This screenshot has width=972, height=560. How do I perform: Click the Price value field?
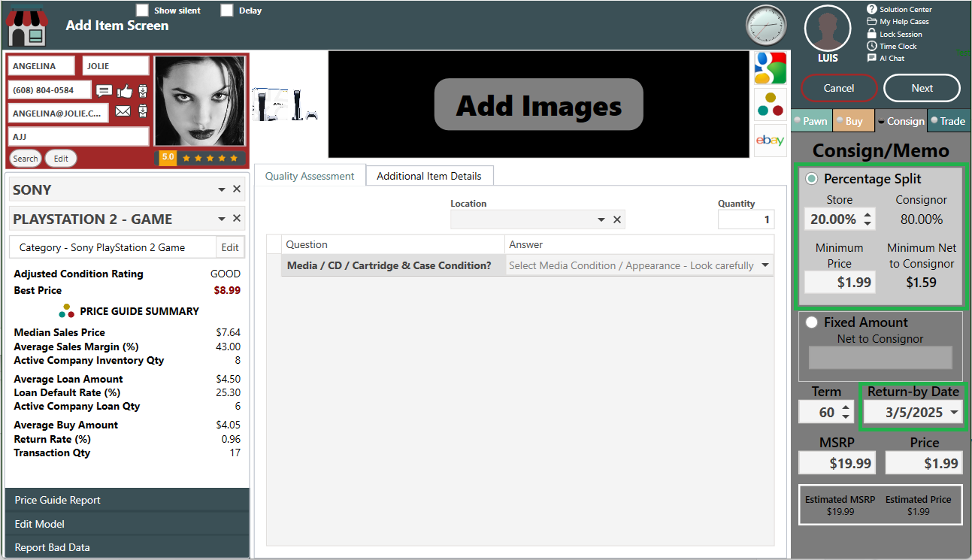click(924, 463)
